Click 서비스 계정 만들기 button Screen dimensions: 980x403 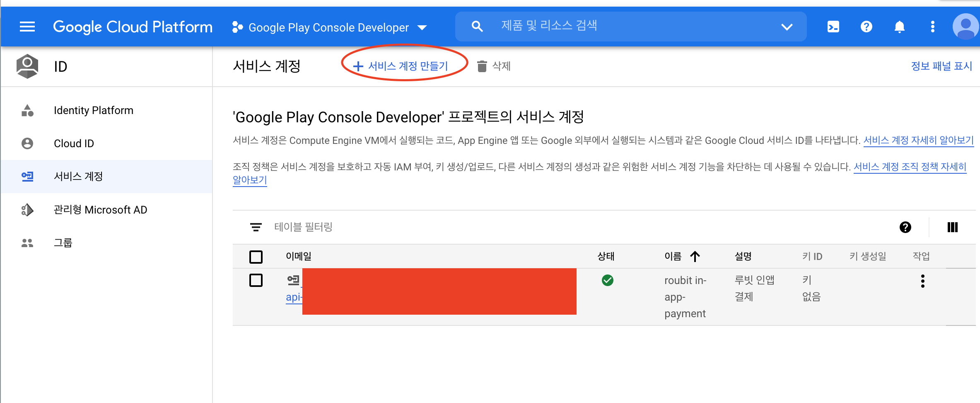coord(401,66)
